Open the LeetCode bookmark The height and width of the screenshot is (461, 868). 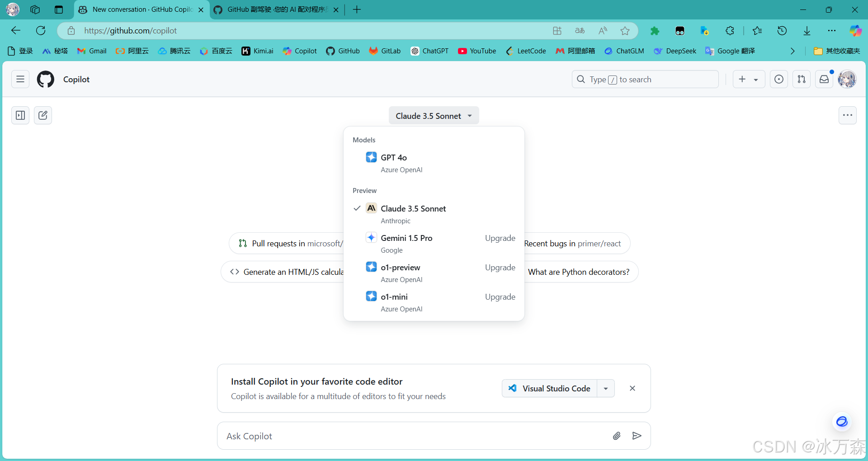(526, 51)
